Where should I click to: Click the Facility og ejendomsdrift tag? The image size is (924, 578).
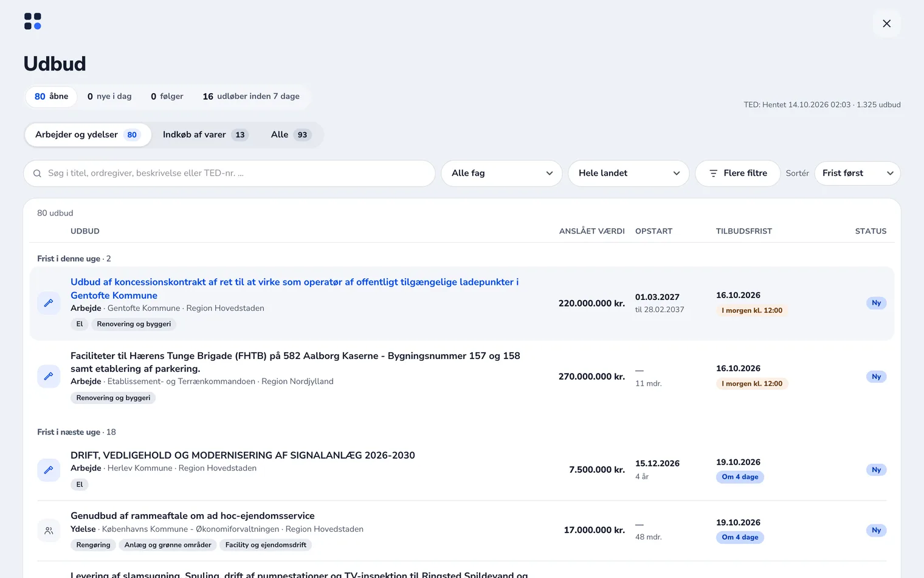[x=266, y=545]
